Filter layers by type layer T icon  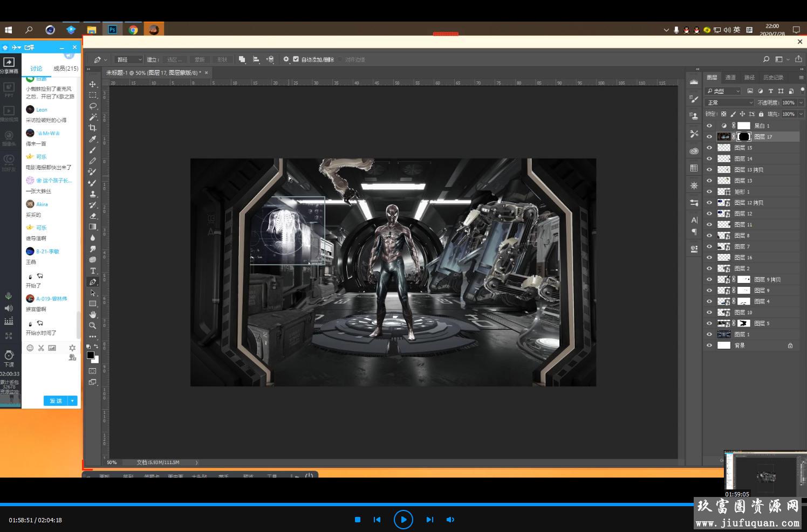click(x=770, y=91)
